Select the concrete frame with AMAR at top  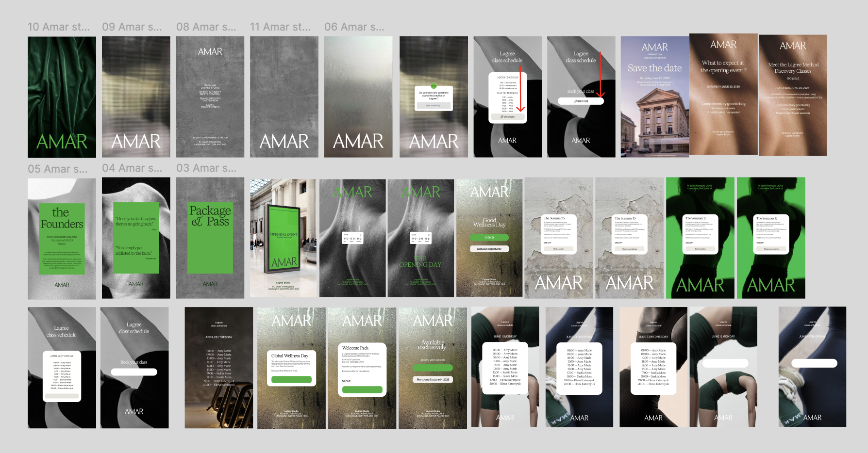[x=210, y=97]
